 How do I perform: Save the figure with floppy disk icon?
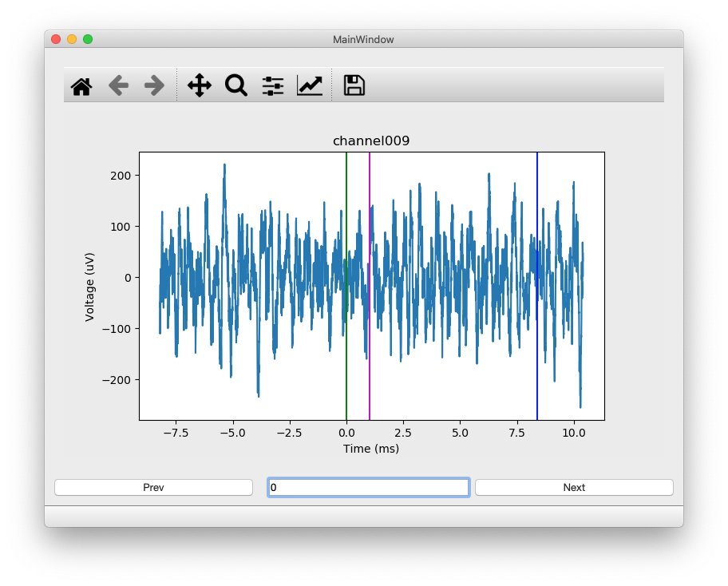tap(354, 85)
